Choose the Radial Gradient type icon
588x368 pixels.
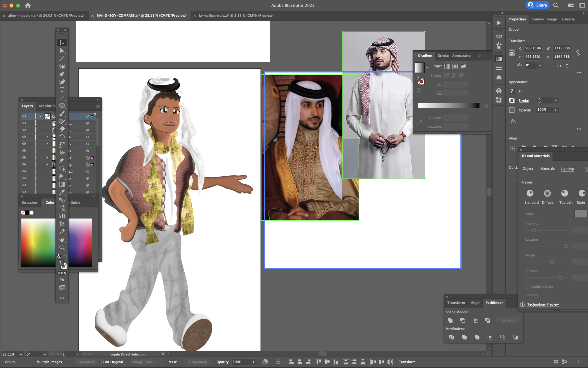[x=455, y=66]
